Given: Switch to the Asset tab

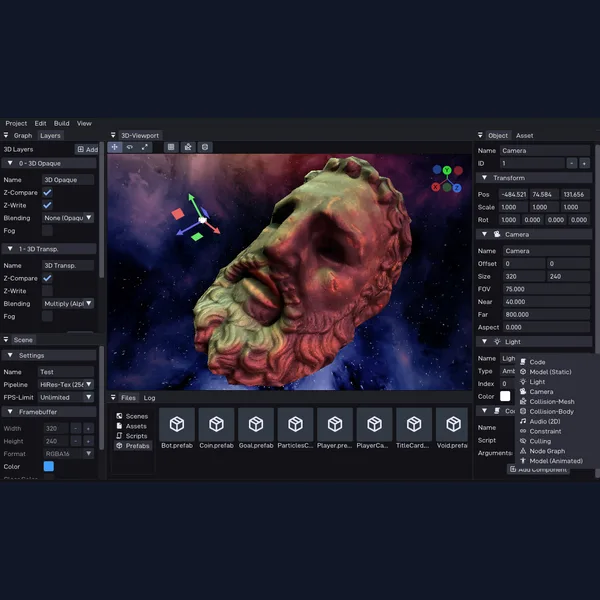Looking at the screenshot, I should pos(524,135).
